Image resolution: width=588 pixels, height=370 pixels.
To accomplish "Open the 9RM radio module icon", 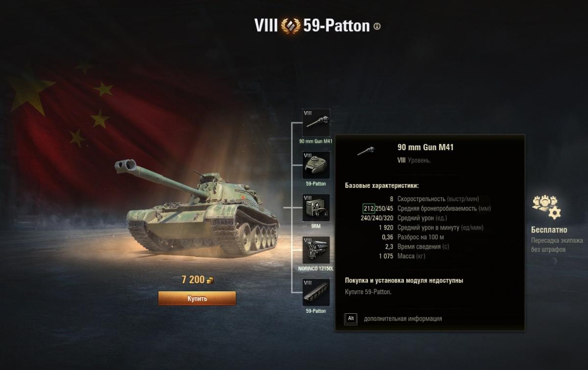I will 316,208.
